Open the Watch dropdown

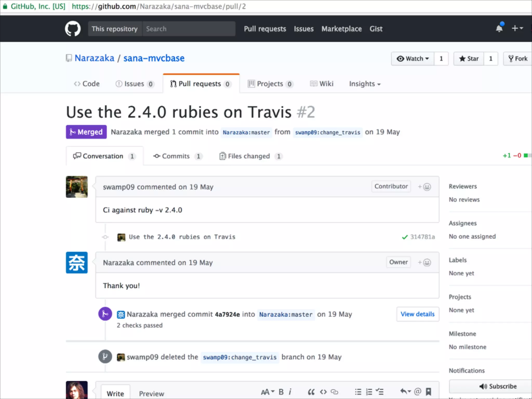[413, 59]
